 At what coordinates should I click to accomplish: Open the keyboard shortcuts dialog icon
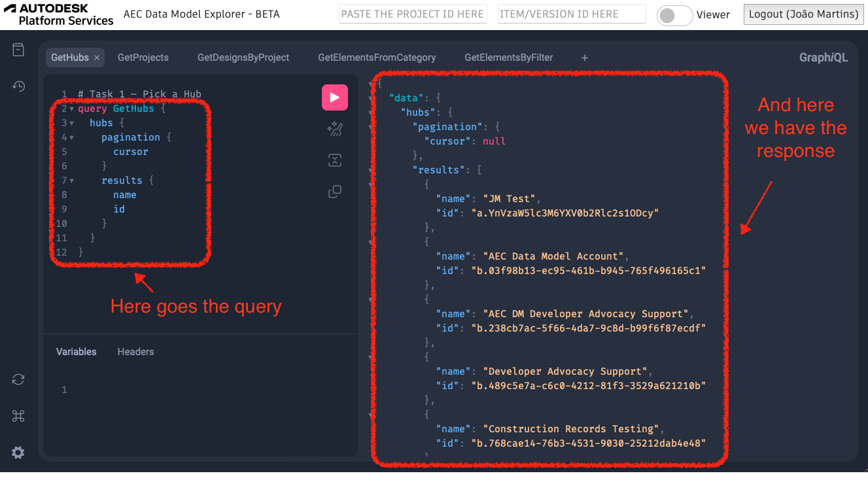18,416
